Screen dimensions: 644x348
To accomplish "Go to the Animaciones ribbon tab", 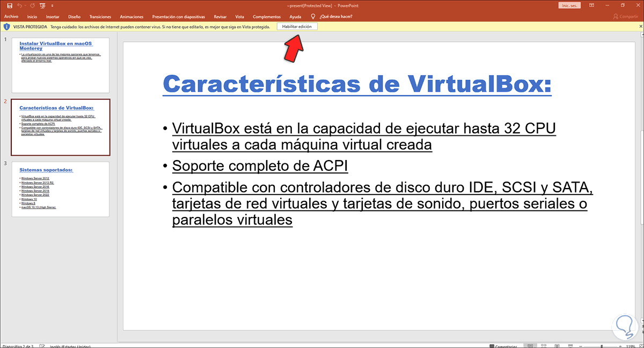I will 131,17.
